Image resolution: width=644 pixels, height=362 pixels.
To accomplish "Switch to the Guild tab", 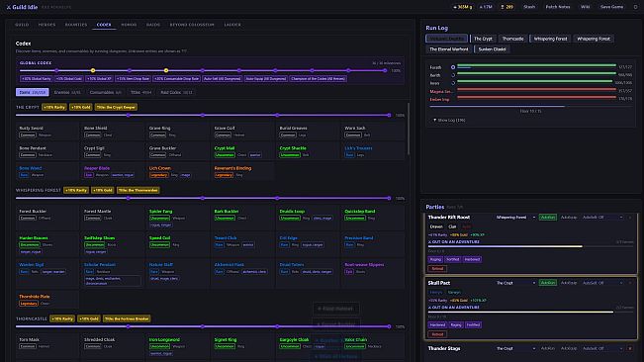I will click(x=22, y=25).
